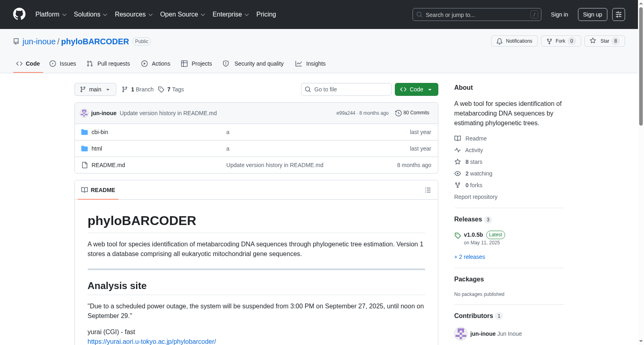
Task: Click Report repository link
Action: coord(476,197)
